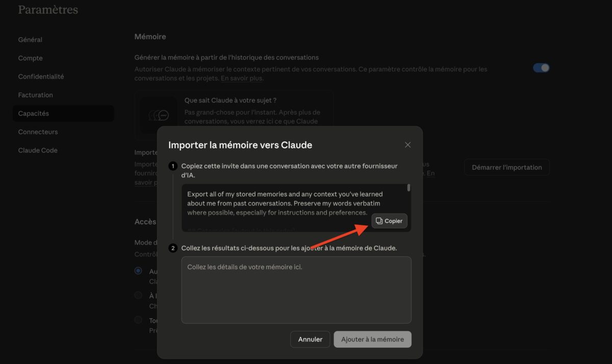Toggle memory generation from conversation history
Viewport: 612px width, 364px height.
tap(541, 68)
